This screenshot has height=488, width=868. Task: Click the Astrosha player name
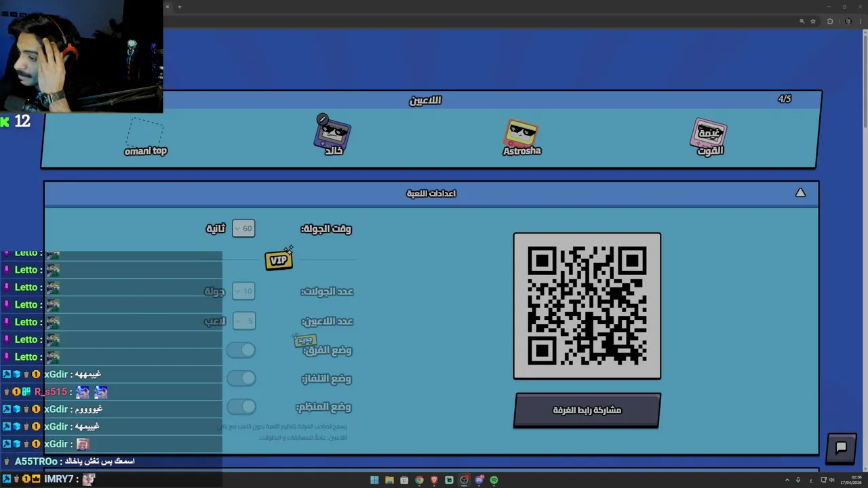[521, 151]
